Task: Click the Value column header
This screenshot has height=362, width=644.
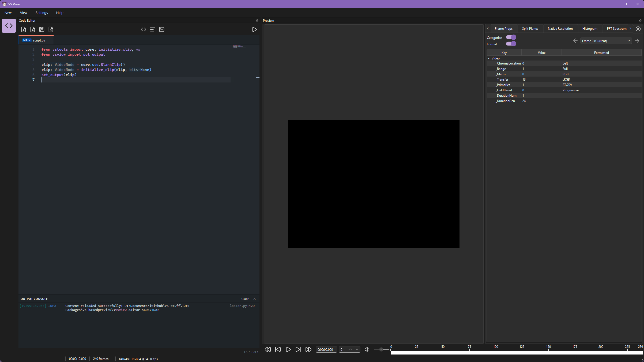Action: (542, 53)
